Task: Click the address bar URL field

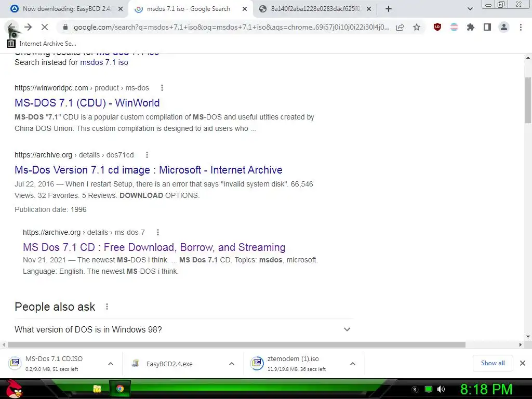Action: tap(231, 27)
